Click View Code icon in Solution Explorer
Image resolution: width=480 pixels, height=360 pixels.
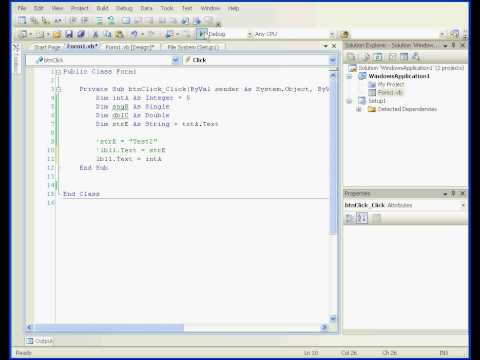[392, 57]
